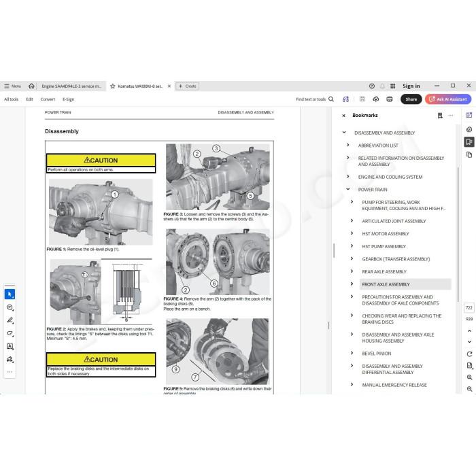Open DISASSEMBLY AND ASSEMBLY AXLE HOUSING bookmark
Screen dimensions: 476x476
tap(398, 337)
